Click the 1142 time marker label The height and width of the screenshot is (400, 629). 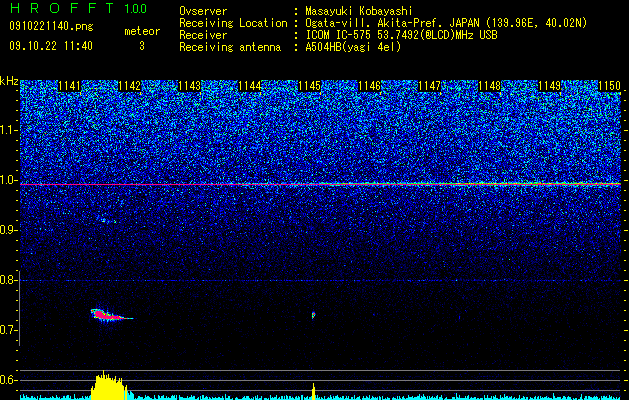(130, 86)
